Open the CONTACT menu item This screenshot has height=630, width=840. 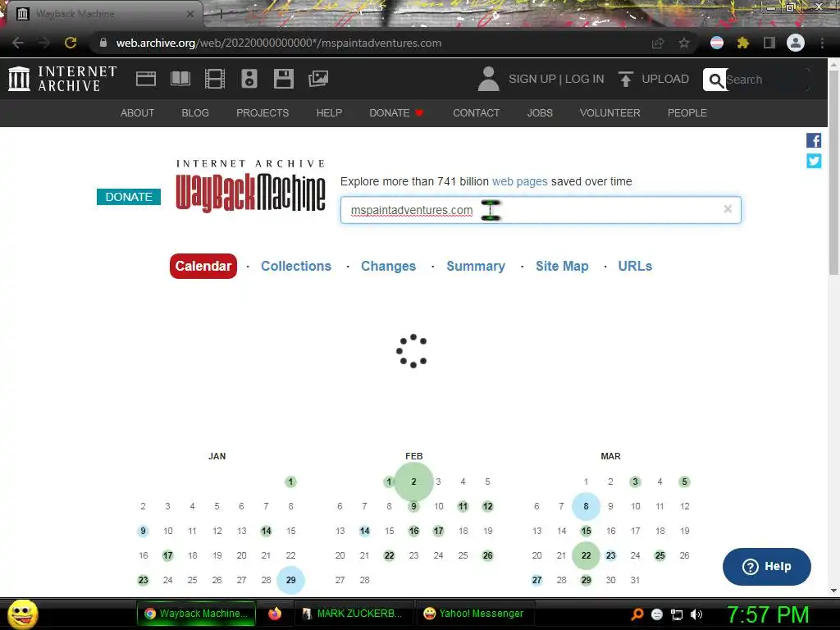click(x=477, y=113)
